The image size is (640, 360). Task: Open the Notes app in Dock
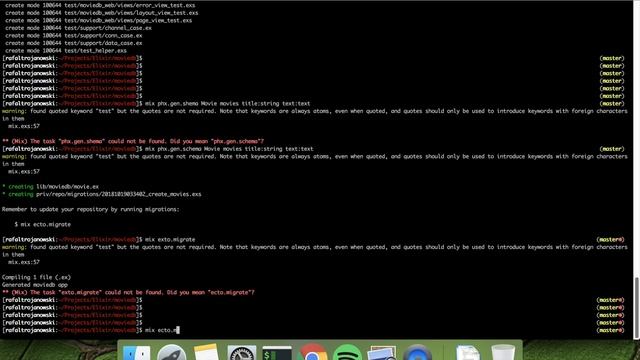[x=206, y=353]
